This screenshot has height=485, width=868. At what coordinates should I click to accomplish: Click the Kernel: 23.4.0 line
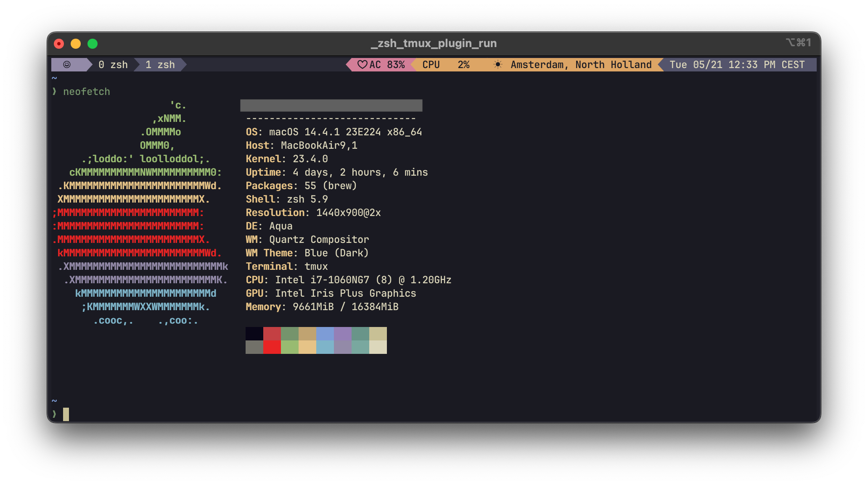point(287,159)
